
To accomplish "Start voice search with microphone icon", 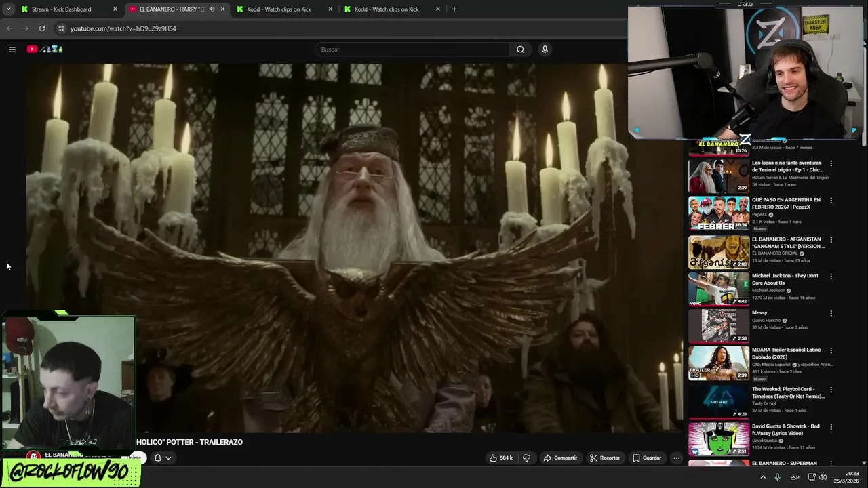I will 545,49.
